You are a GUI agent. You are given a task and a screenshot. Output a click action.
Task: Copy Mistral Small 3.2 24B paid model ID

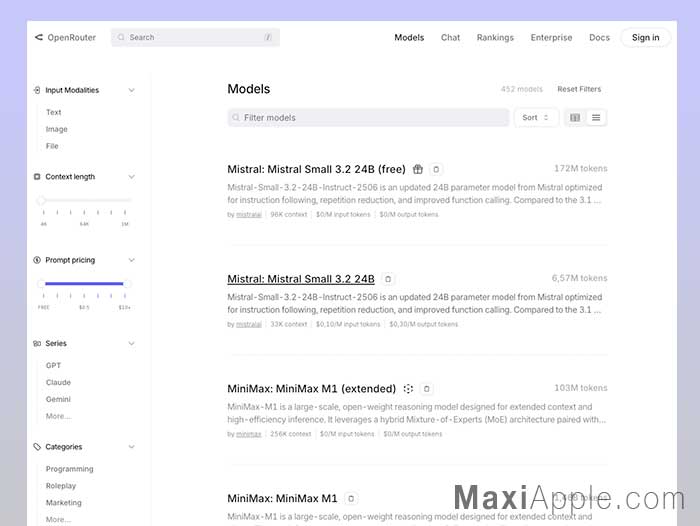(x=388, y=279)
